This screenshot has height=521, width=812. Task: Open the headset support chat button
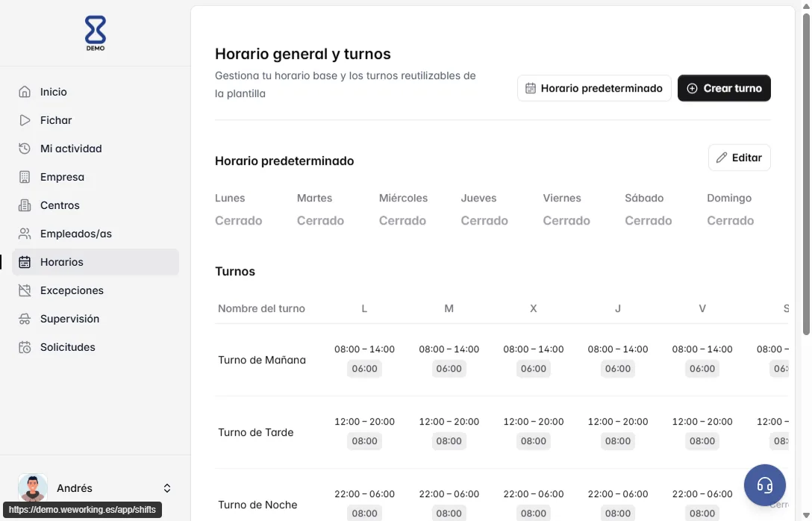pyautogui.click(x=764, y=485)
